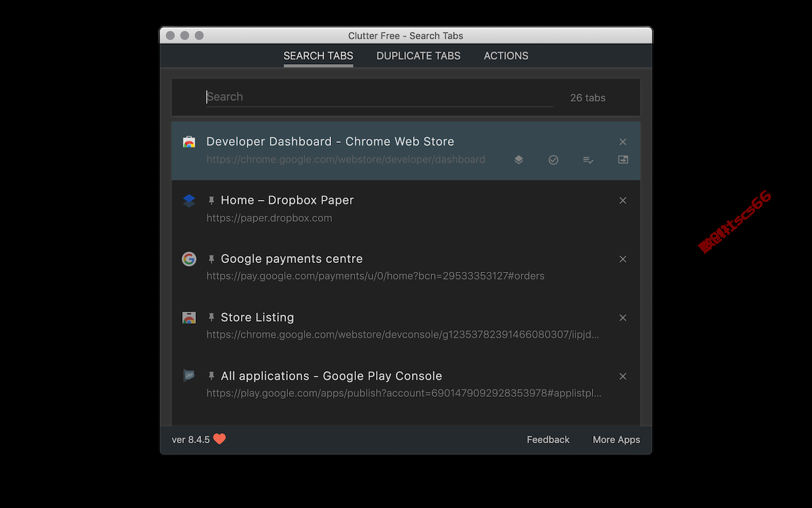Select Google payments centre title text

click(292, 259)
